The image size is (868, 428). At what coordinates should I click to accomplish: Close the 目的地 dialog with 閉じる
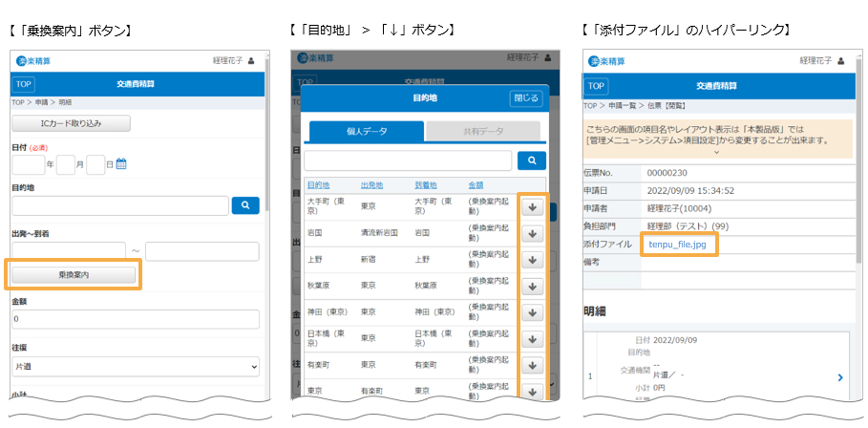pos(525,97)
